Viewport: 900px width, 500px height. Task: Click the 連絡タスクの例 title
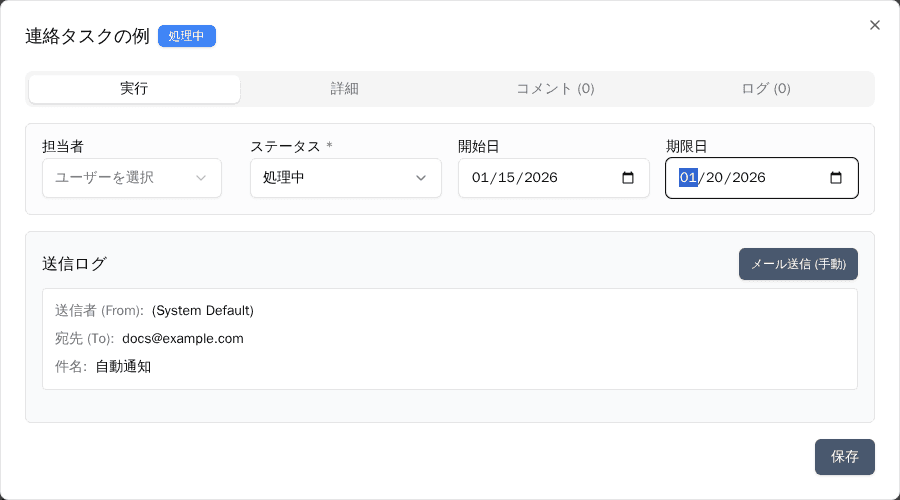[87, 36]
